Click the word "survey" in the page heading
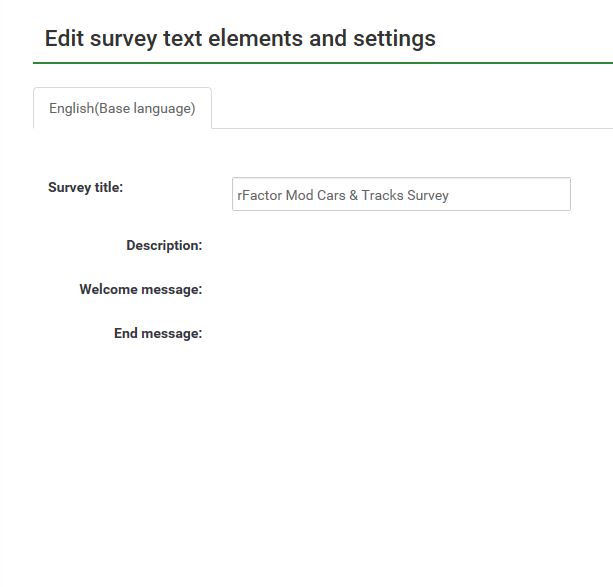Screen dimensions: 613x587 [123, 39]
